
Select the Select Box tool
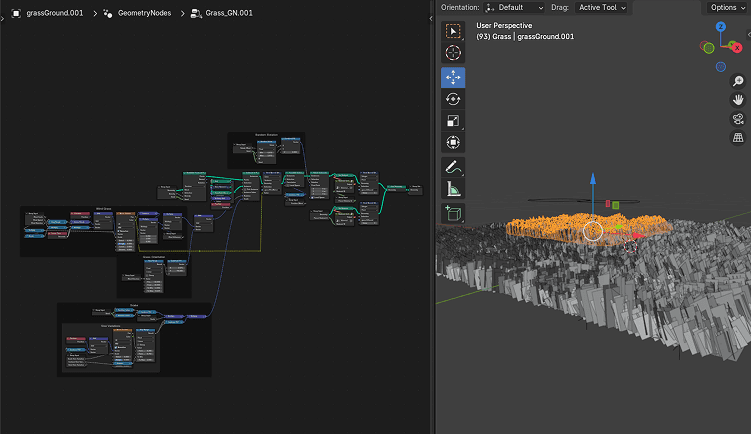(453, 30)
